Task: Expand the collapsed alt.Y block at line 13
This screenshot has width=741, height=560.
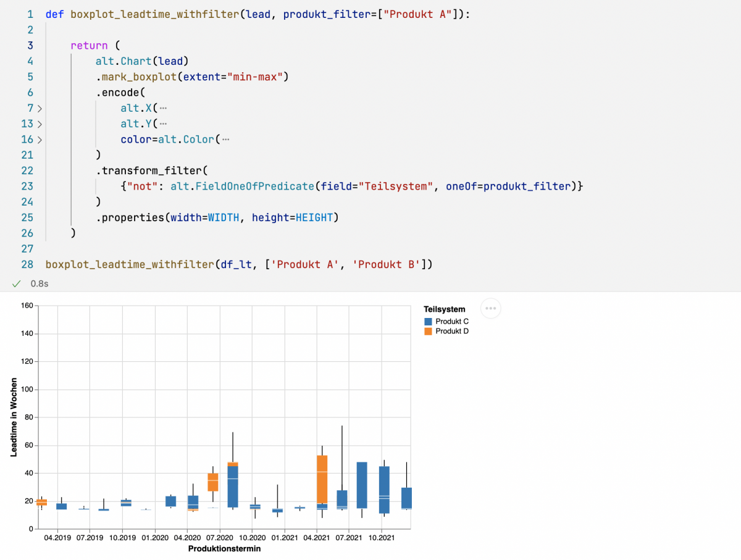Action: 38,123
